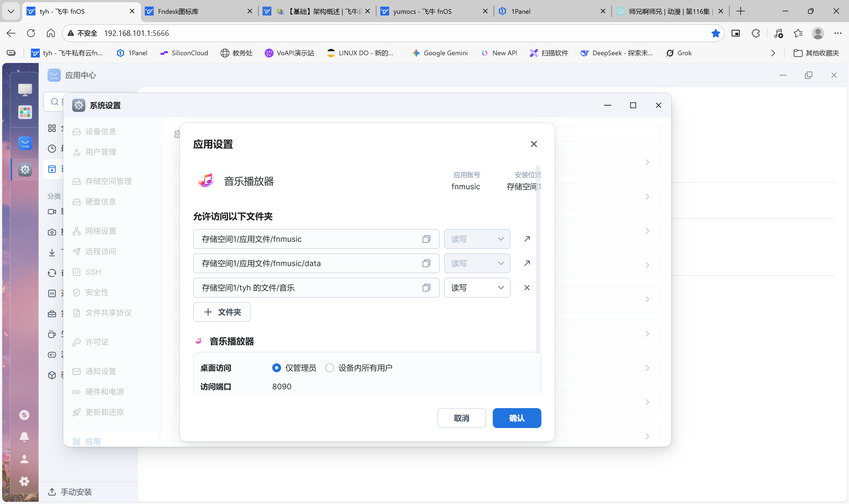The height and width of the screenshot is (504, 849).
Task: Click the notification bell in dock
Action: (x=24, y=437)
